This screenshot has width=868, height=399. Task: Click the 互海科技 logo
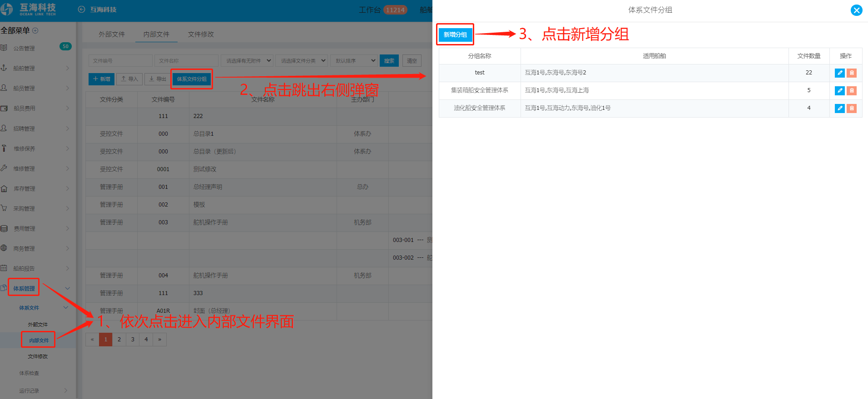(x=28, y=9)
